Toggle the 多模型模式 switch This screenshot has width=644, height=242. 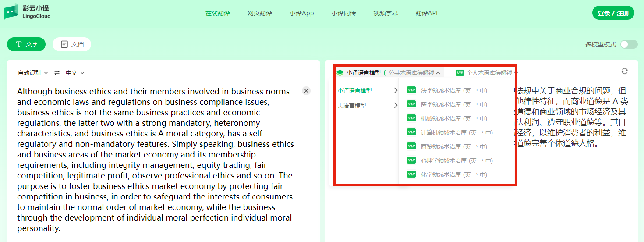pyautogui.click(x=629, y=44)
